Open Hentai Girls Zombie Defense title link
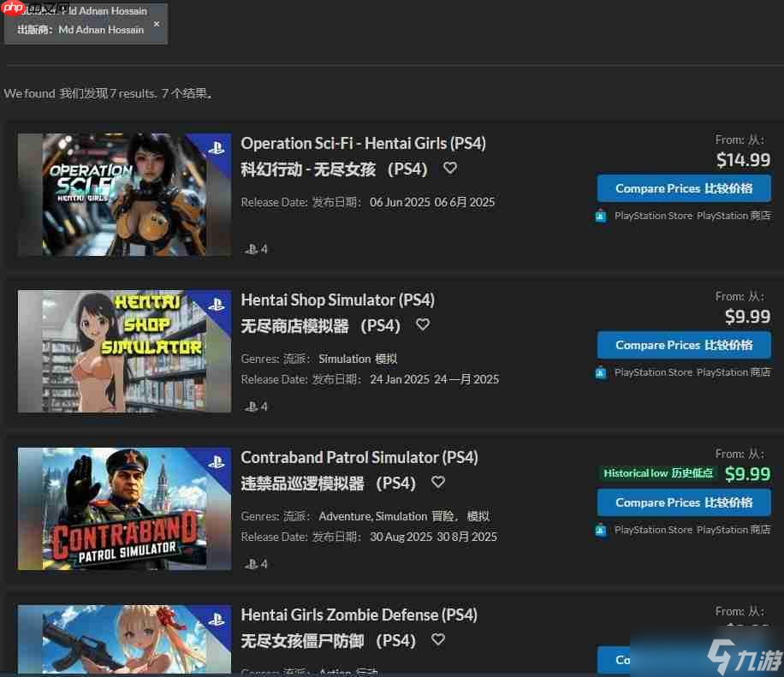Image resolution: width=784 pixels, height=677 pixels. pyautogui.click(x=359, y=615)
